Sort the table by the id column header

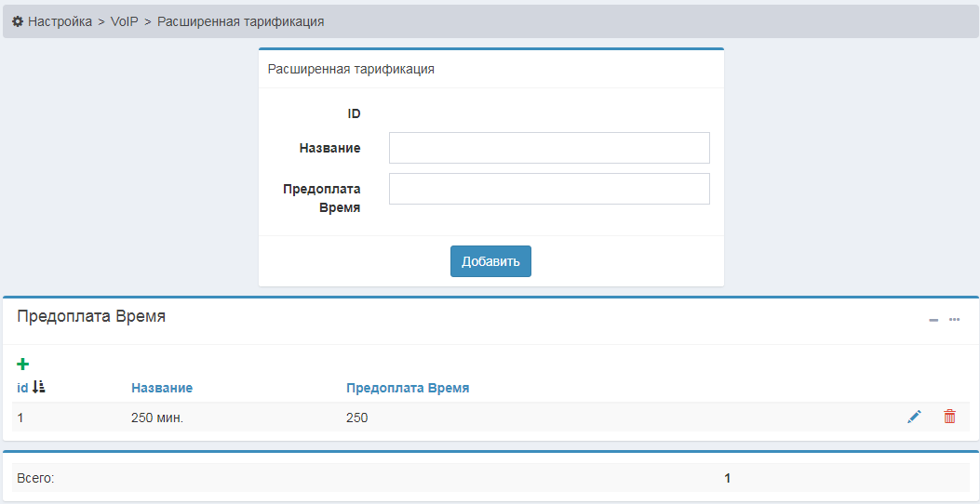[22, 388]
